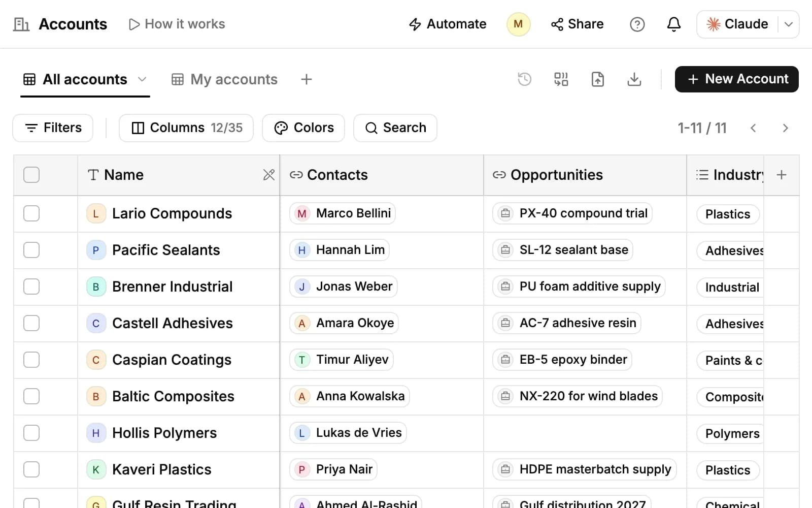Click the Kaveri Plastics K avatar
The image size is (812, 508).
click(x=96, y=469)
